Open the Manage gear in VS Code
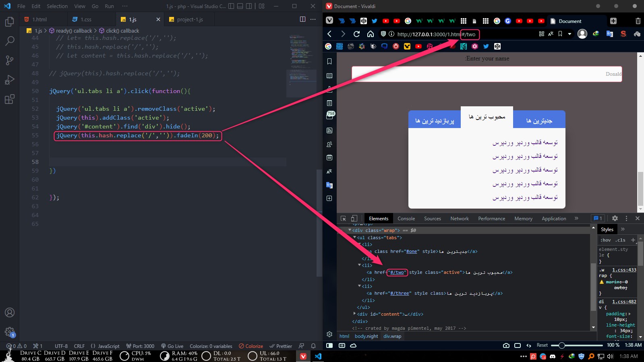The height and width of the screenshot is (362, 644). pos(9,332)
